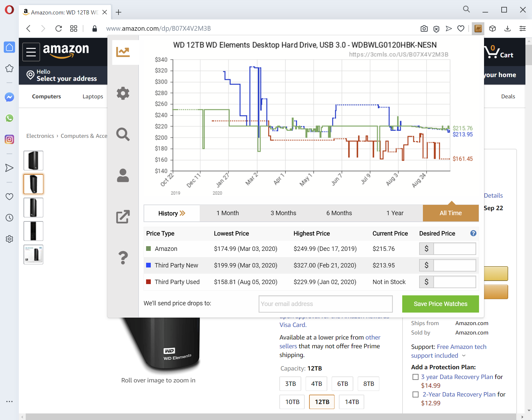Select the 3 Months chart range
The height and width of the screenshot is (420, 532).
(x=283, y=213)
